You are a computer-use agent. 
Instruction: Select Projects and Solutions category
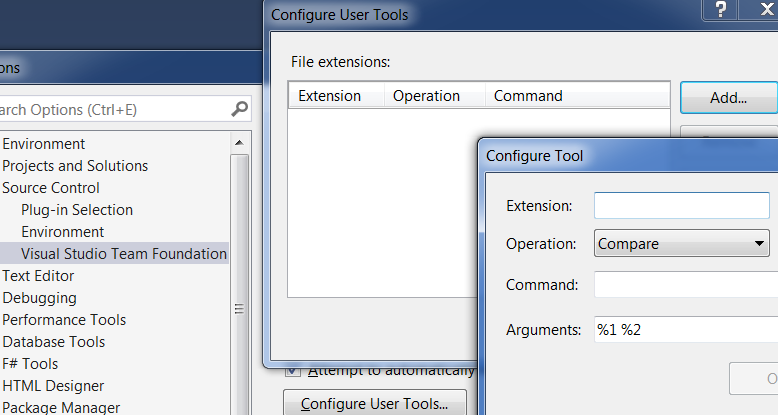pyautogui.click(x=75, y=166)
